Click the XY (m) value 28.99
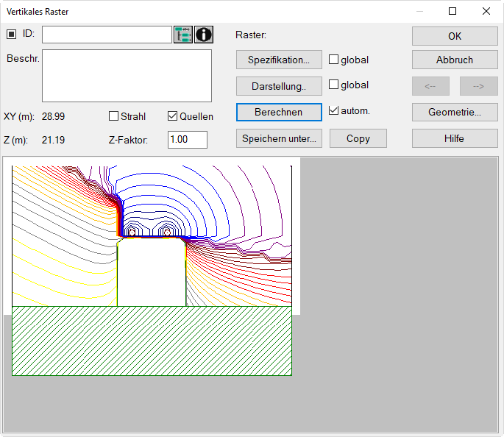 [54, 116]
